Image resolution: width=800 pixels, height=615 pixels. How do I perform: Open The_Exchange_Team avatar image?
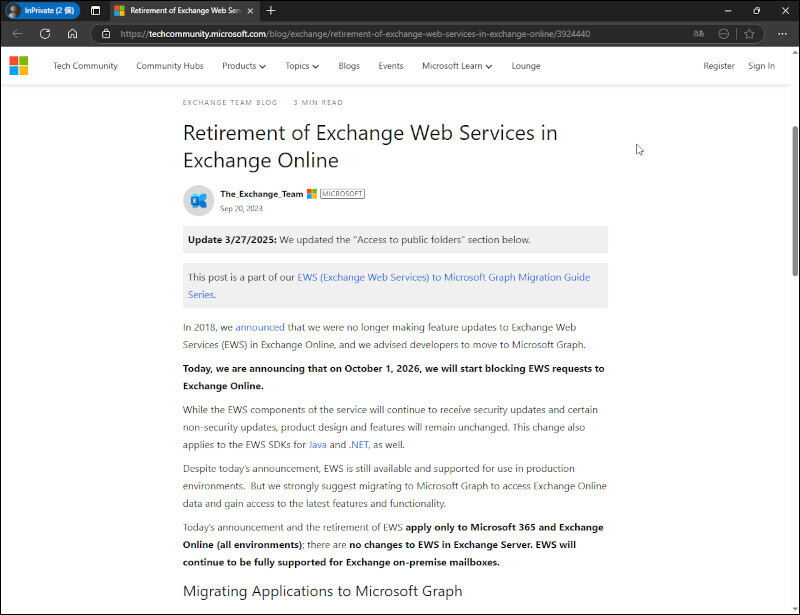pos(198,201)
